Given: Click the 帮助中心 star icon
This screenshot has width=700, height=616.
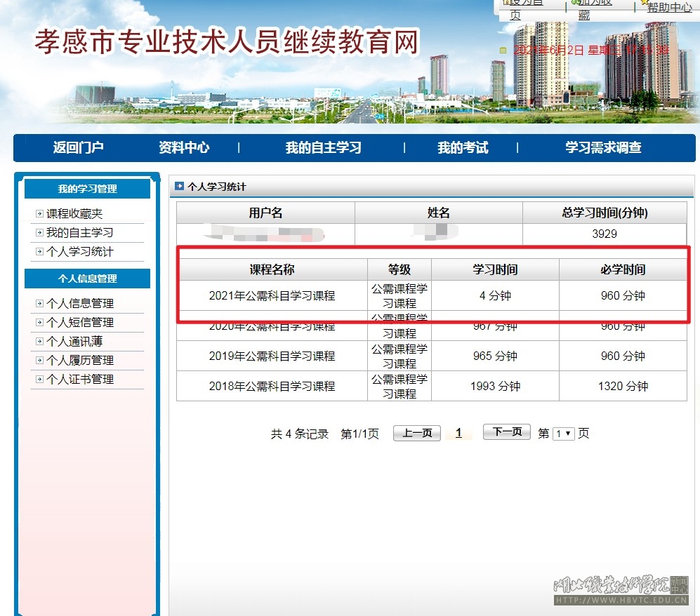Looking at the screenshot, I should click(x=644, y=2).
